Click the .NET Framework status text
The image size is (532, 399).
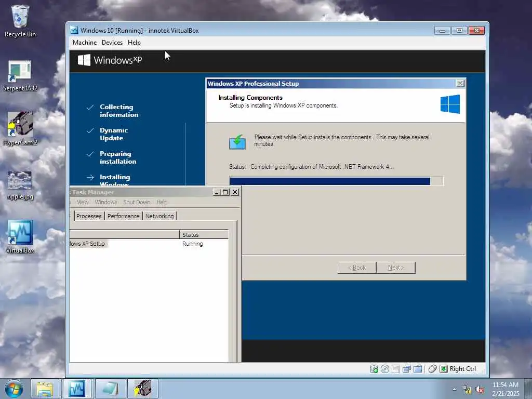(x=322, y=167)
